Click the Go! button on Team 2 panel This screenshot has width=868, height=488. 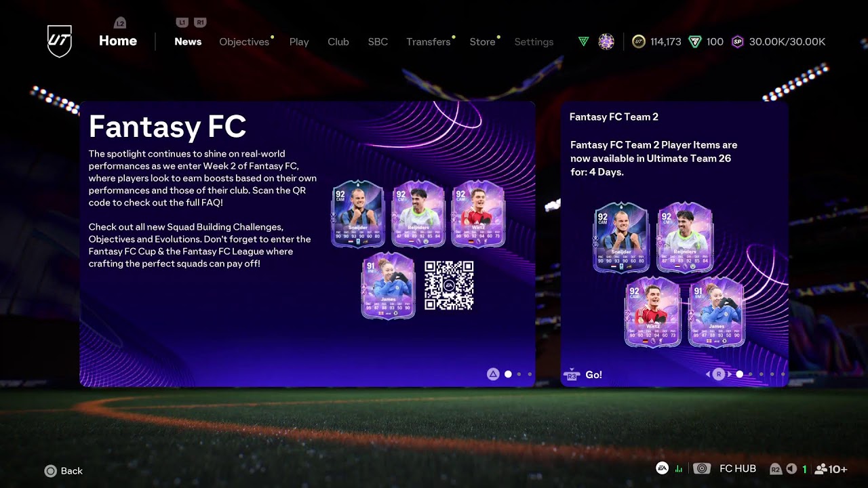583,375
